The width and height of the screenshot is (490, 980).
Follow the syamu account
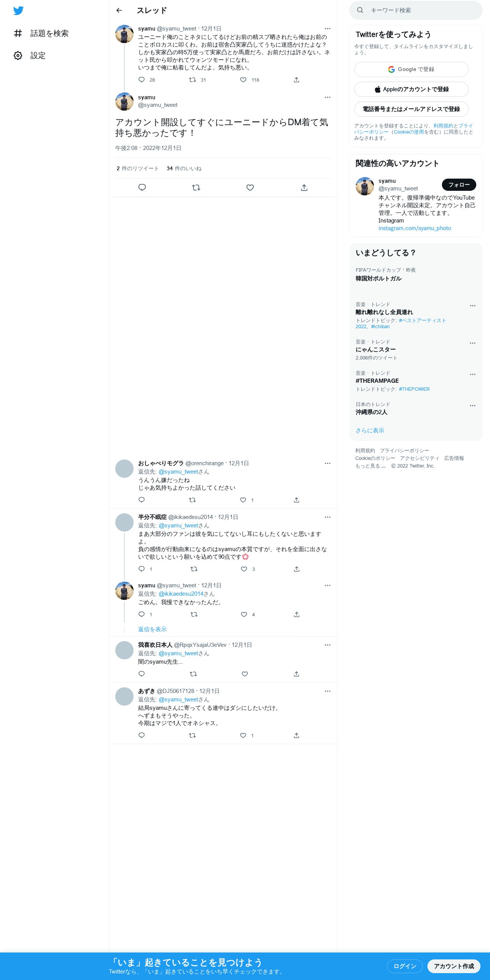click(x=459, y=185)
